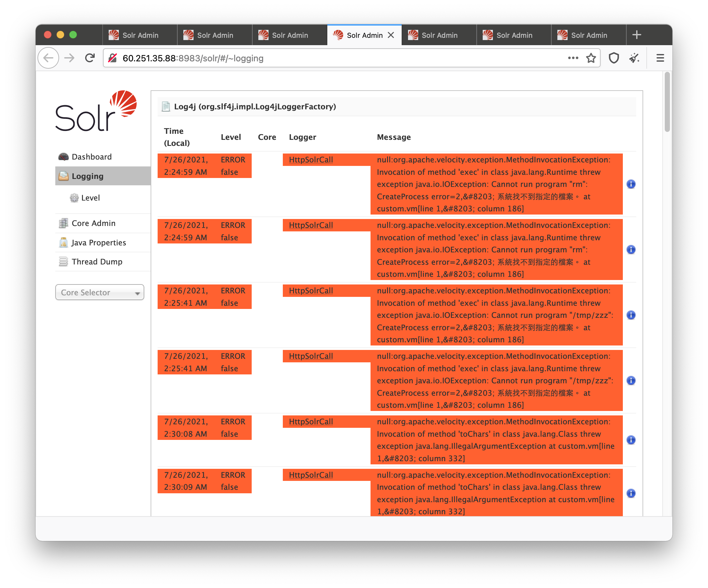The height and width of the screenshot is (588, 708).
Task: Open HttpSolrCall link for second 2:25:41 row
Action: coord(310,356)
